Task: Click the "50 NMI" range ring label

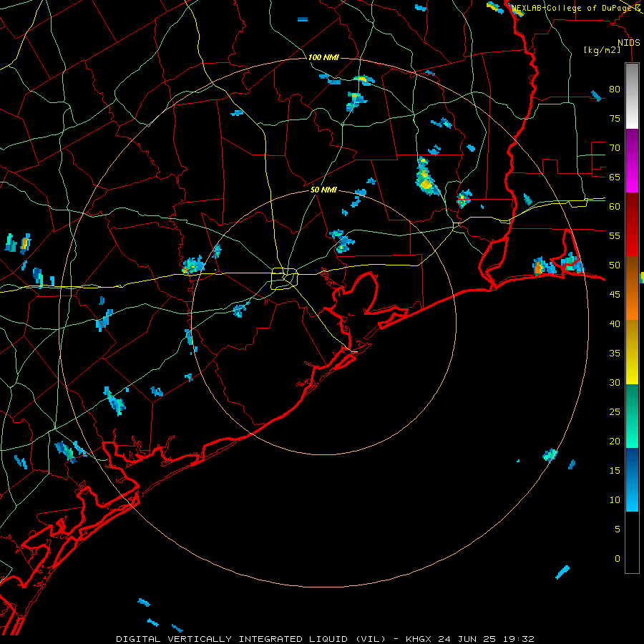Action: click(x=323, y=190)
